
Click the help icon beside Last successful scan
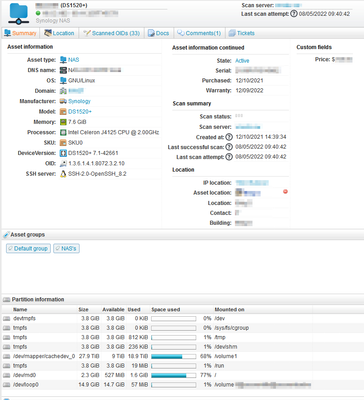point(229,147)
